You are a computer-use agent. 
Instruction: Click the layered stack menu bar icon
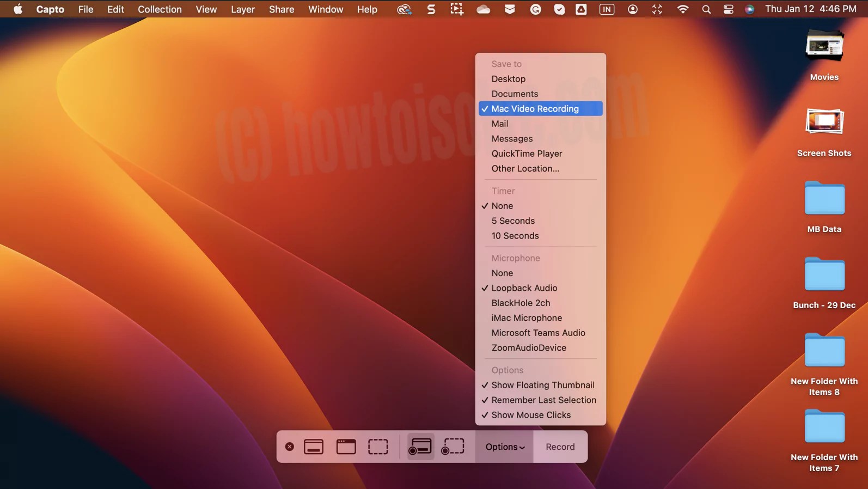(x=510, y=9)
